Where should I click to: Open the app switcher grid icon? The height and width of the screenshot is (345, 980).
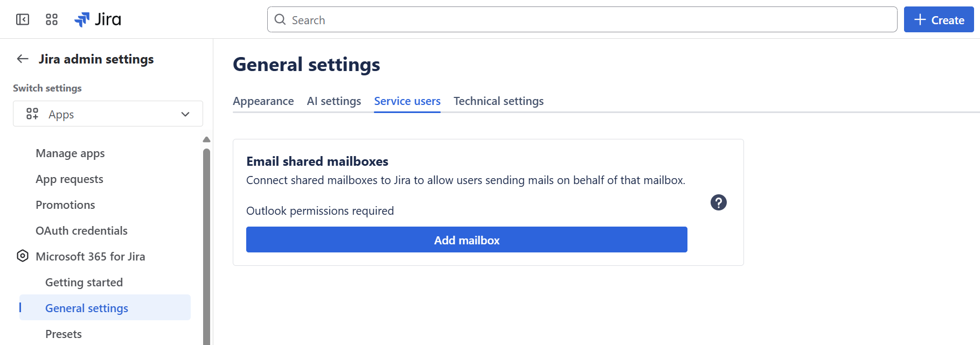pos(52,20)
